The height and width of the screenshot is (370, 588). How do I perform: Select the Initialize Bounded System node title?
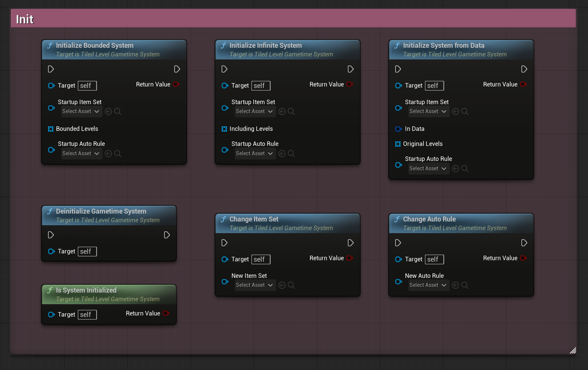(x=95, y=45)
